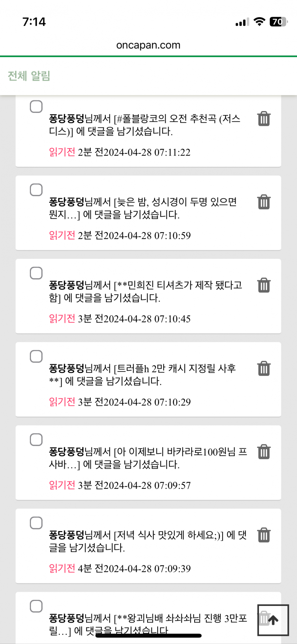Viewport: 297px width, 644px height.
Task: Open the 민희진 티셔츠가 제작 됐다고 함 post
Action: coord(145,292)
